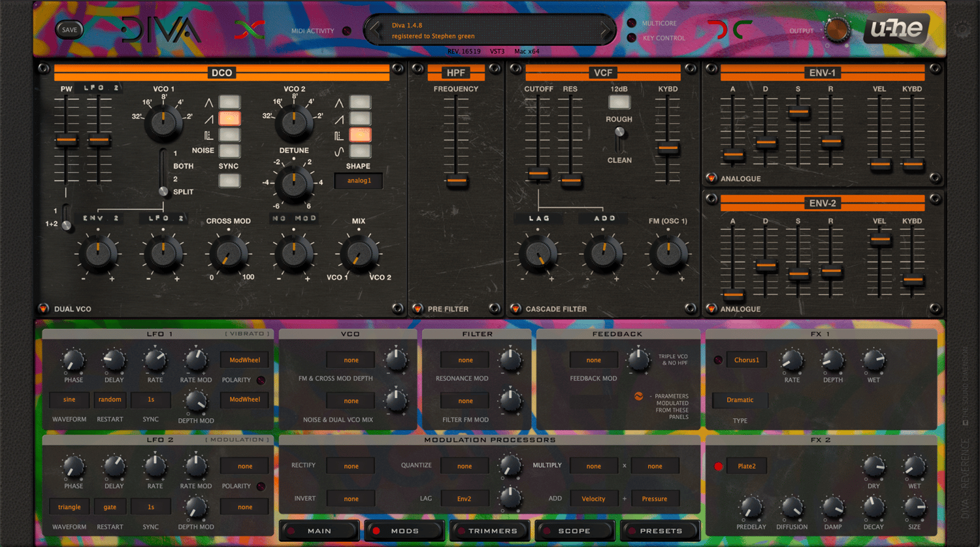The image size is (980, 547).
Task: Select VCO 1 pulse waveform button
Action: [x=229, y=135]
